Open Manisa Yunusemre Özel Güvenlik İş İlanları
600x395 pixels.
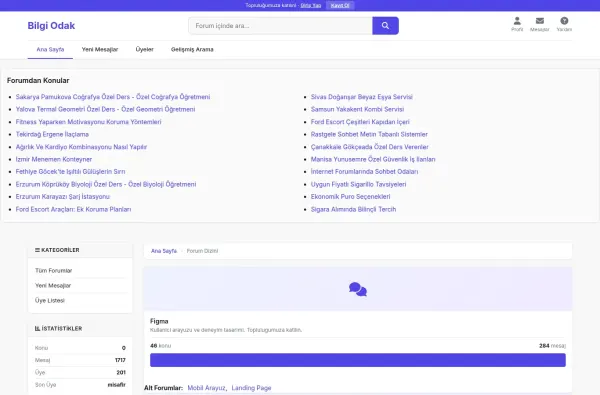pos(373,159)
